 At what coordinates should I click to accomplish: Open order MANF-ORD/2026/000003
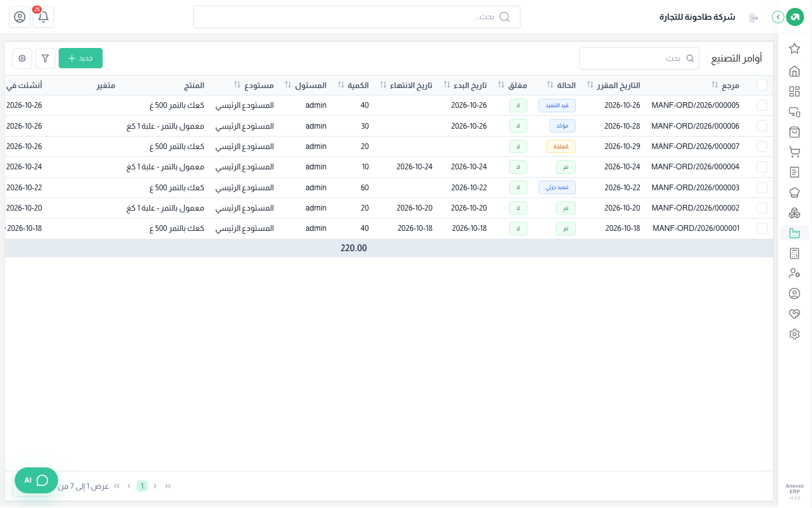tap(695, 187)
